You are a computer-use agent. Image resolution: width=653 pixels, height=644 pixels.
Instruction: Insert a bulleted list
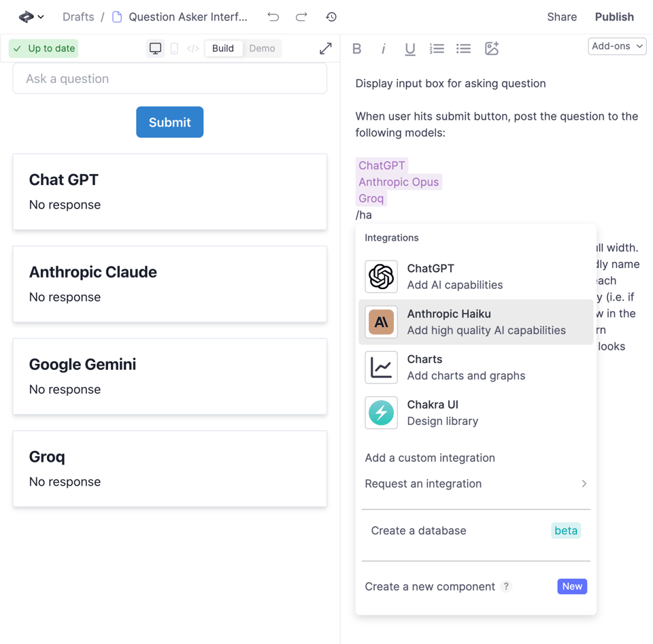[x=463, y=49]
